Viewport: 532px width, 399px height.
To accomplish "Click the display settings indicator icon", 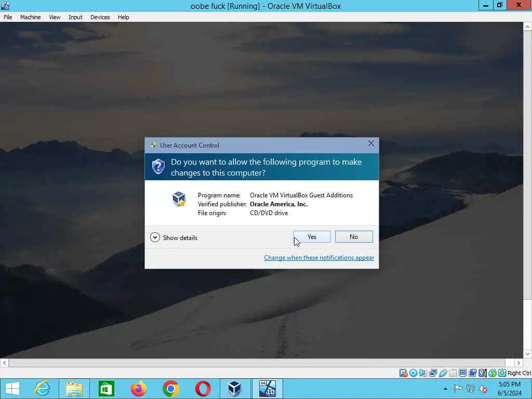I will (x=462, y=373).
